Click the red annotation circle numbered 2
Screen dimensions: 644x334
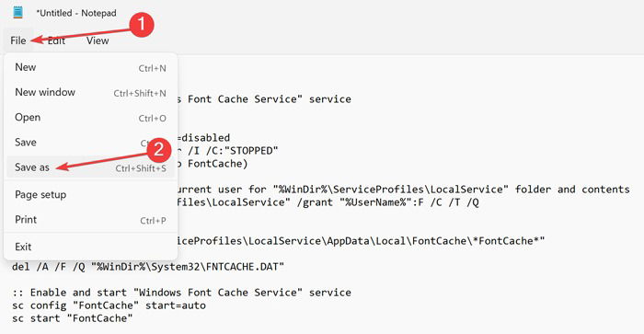tap(158, 150)
